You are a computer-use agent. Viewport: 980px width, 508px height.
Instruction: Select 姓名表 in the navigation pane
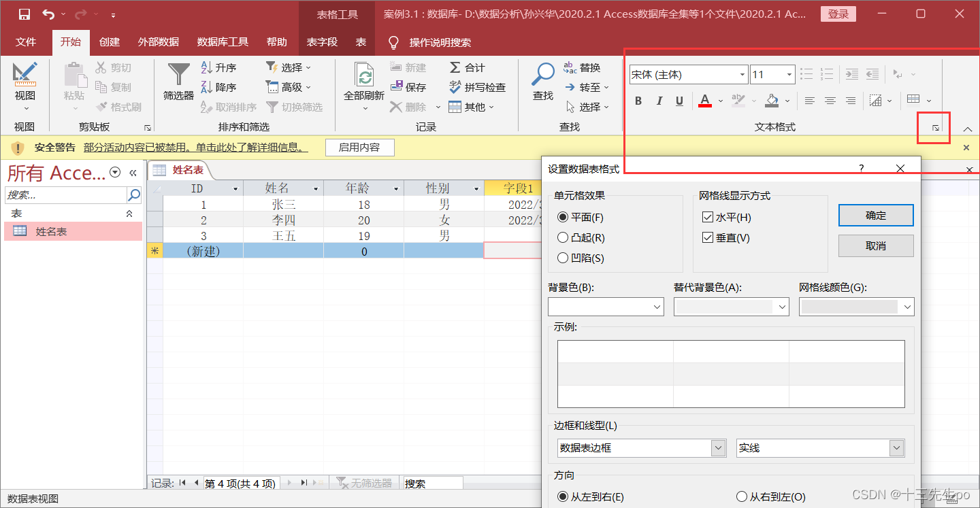pos(73,231)
